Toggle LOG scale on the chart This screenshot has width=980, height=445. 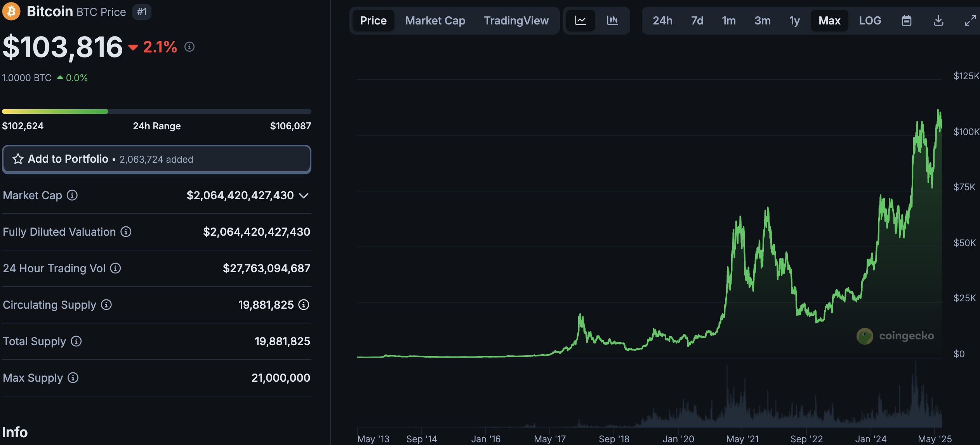coord(870,21)
